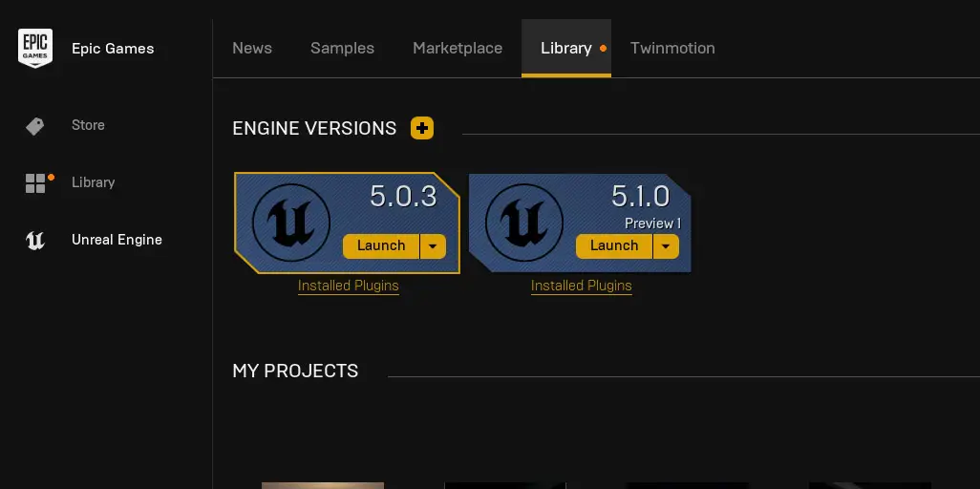
Task: Open the Samples tab
Action: (x=342, y=49)
